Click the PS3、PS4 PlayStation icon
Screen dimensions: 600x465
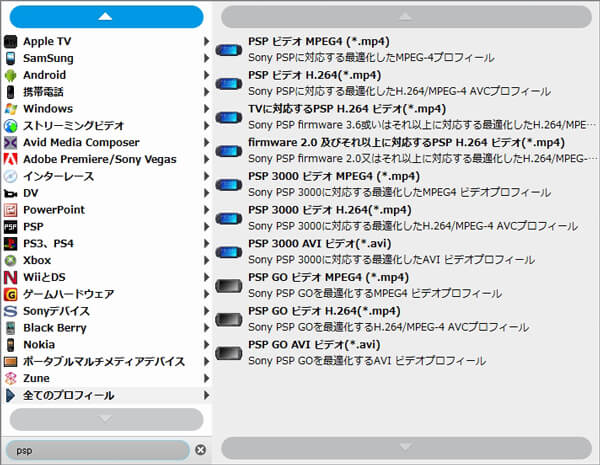[11, 243]
